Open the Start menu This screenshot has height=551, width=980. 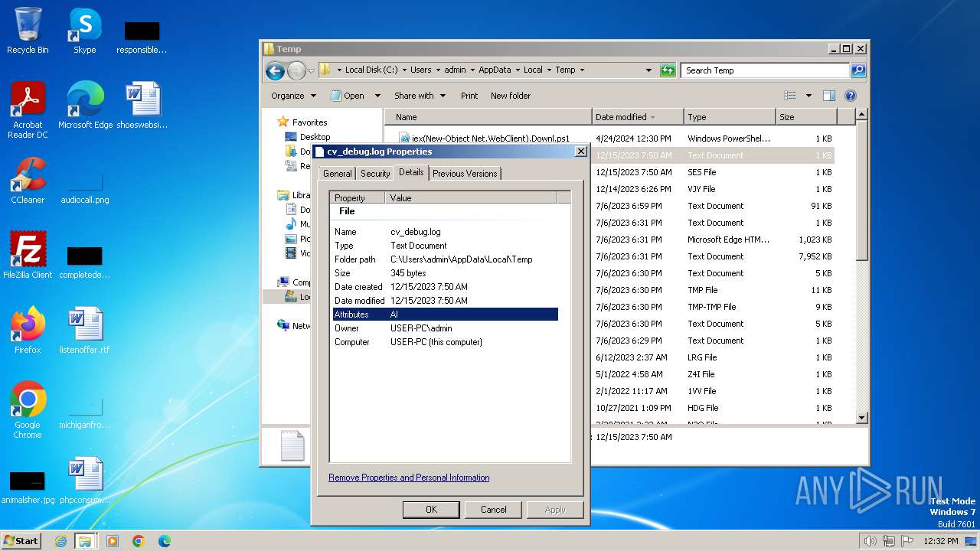(21, 541)
